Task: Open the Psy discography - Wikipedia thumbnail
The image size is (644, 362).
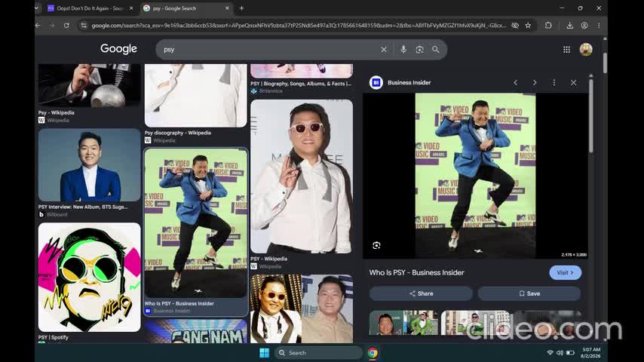Action: [x=196, y=95]
